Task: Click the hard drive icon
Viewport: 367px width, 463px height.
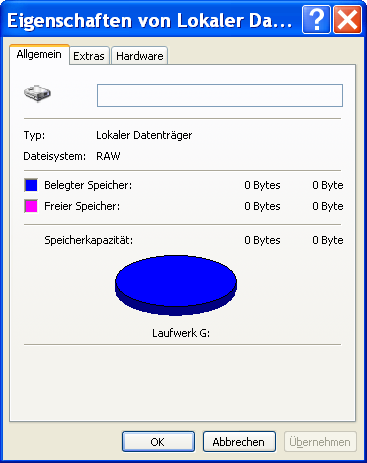Action: coord(37,94)
